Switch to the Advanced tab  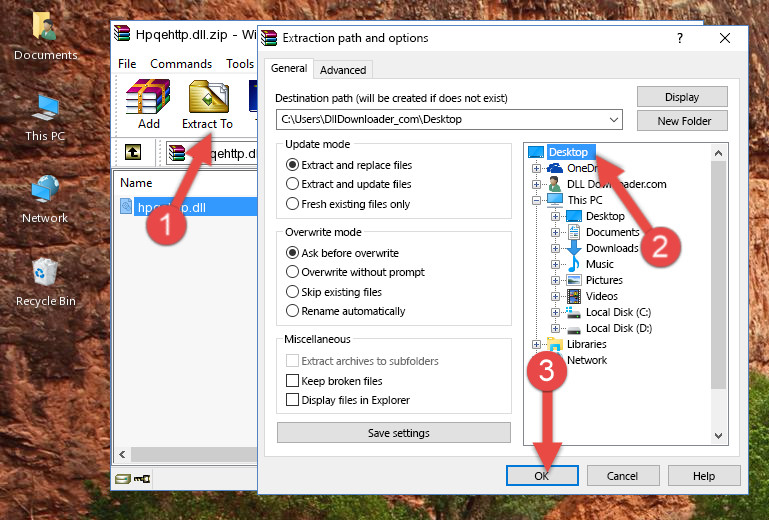(x=343, y=70)
